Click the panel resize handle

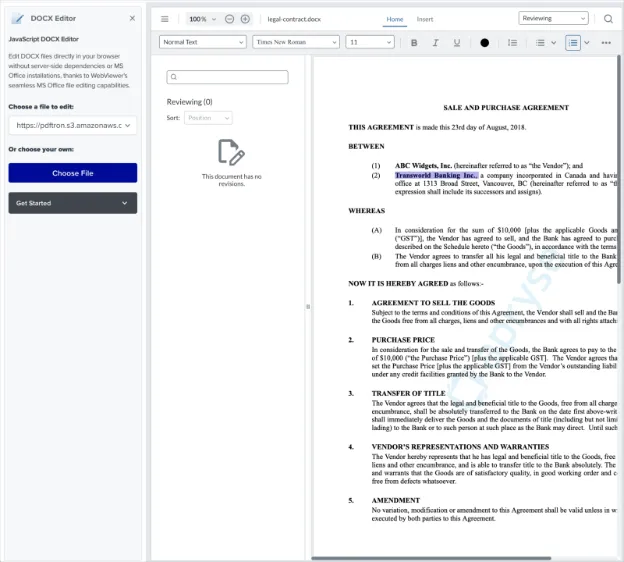308,306
